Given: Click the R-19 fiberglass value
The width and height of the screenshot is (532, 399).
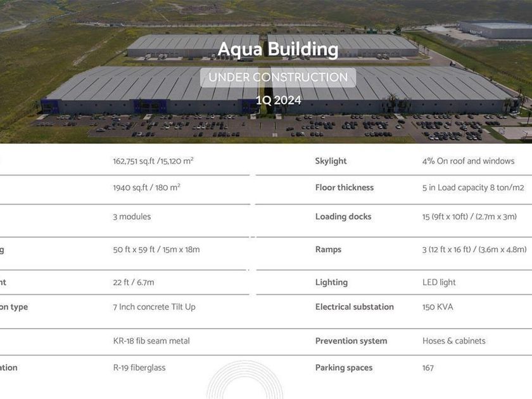Looking at the screenshot, I should 138,367.
